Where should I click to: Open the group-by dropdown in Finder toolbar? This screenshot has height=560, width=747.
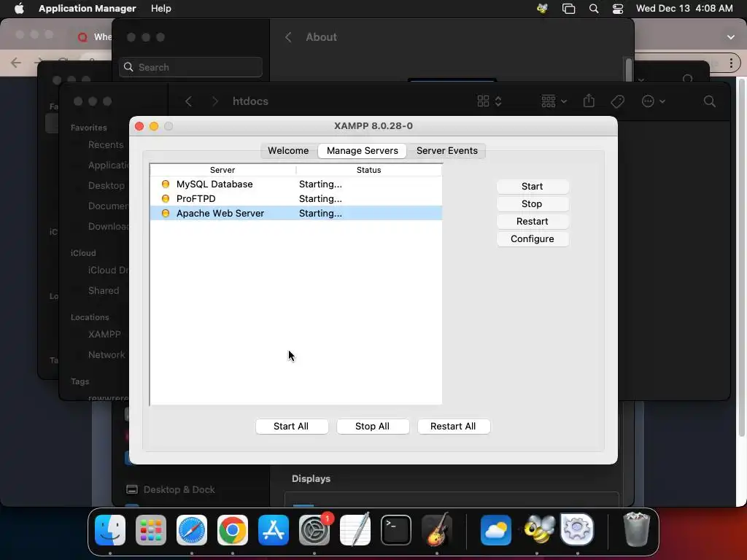pos(554,101)
